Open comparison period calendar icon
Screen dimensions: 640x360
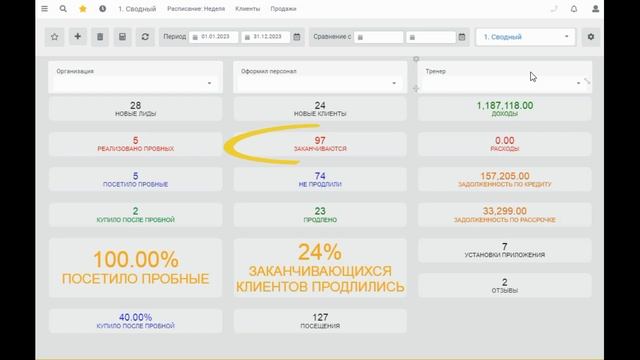462,37
